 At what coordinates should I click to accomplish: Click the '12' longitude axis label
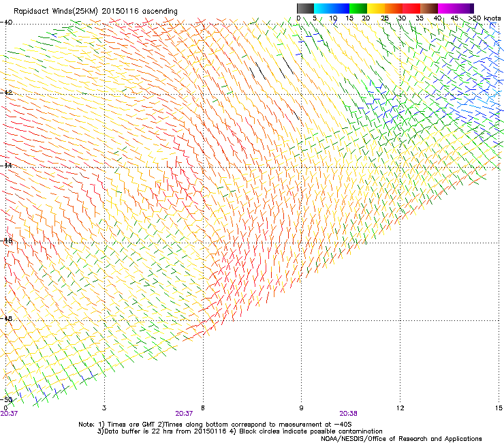click(400, 408)
